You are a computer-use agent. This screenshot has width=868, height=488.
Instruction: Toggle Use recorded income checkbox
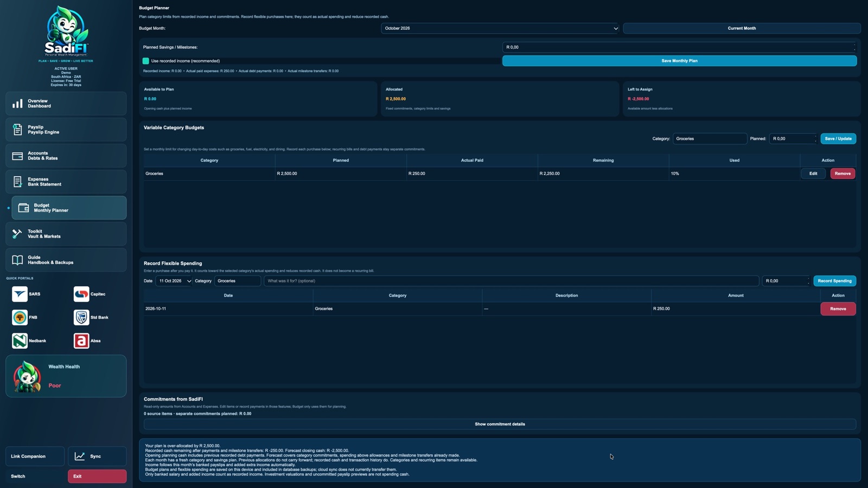(146, 61)
